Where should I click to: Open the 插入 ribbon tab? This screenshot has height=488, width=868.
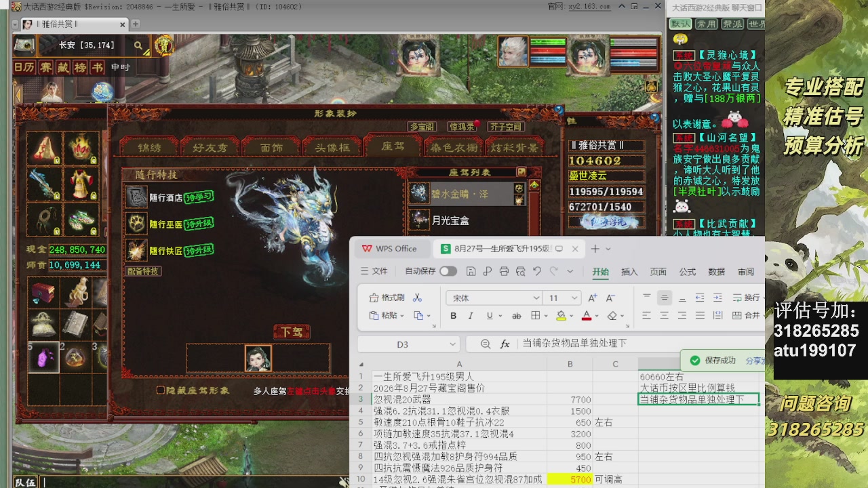coord(629,272)
